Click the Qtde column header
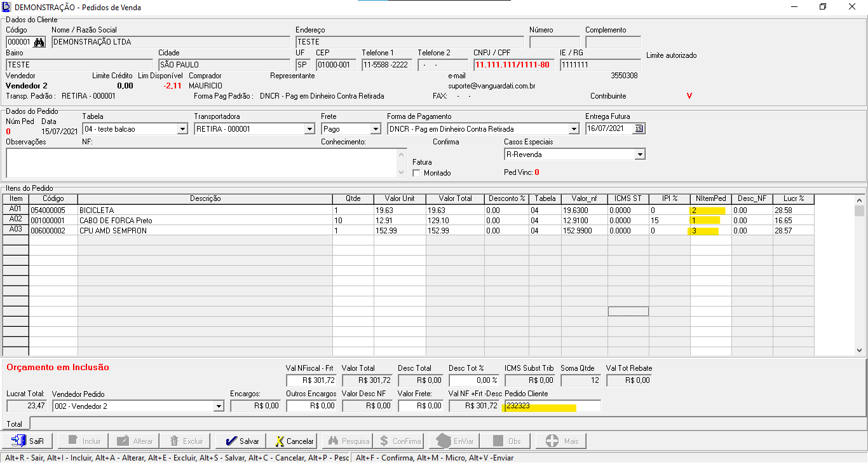Screen dimensions: 868x463 pyautogui.click(x=353, y=198)
